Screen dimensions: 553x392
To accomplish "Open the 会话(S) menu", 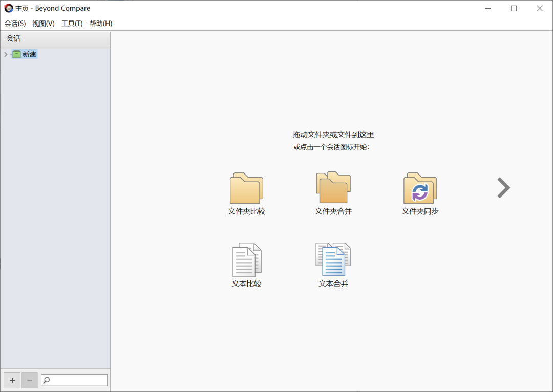I will click(x=15, y=24).
